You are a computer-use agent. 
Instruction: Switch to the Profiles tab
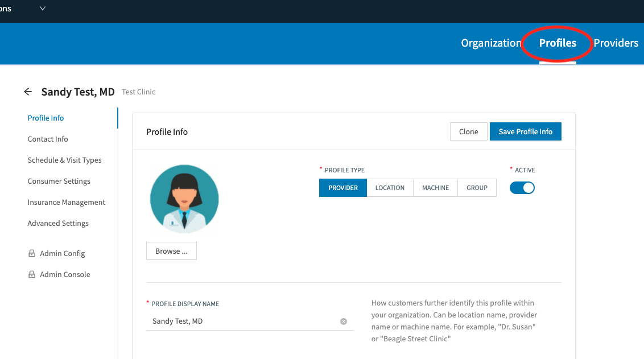558,43
